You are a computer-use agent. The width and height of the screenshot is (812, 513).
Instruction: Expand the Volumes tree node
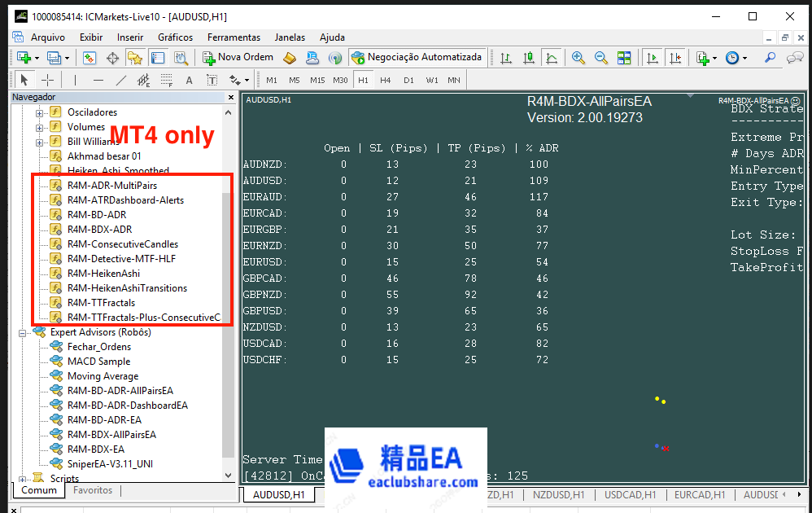(x=39, y=128)
